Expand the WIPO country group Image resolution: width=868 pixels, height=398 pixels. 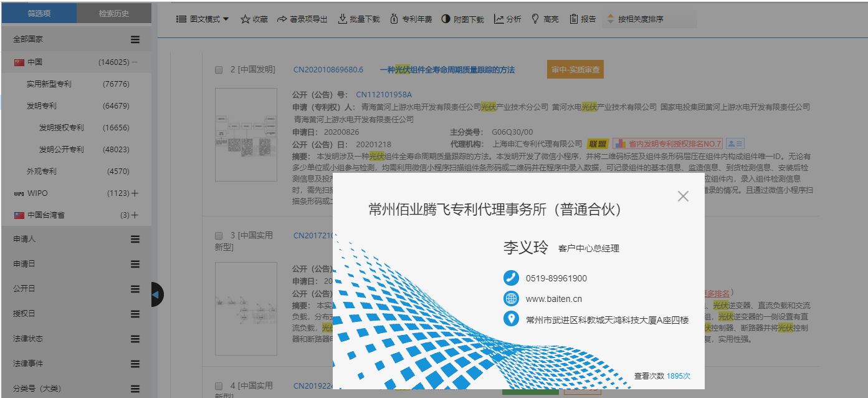tap(135, 193)
